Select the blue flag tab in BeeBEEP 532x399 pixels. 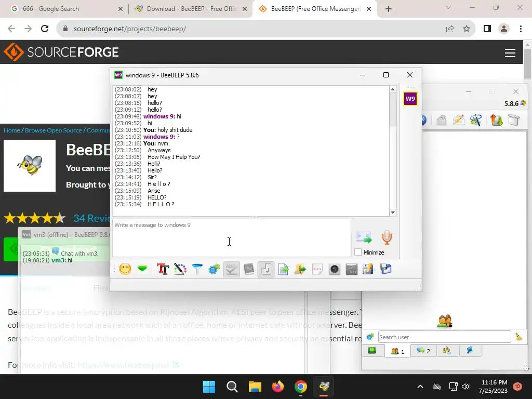pos(470,351)
